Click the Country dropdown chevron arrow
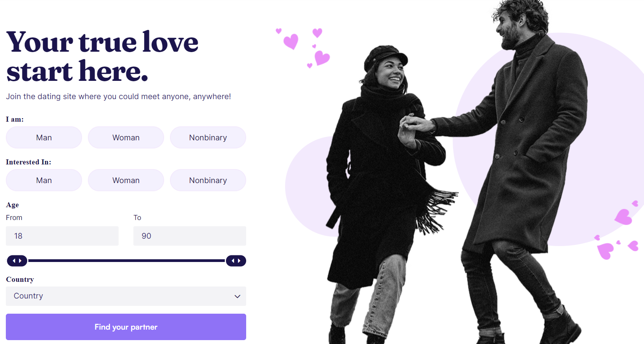The image size is (644, 344). 237,297
